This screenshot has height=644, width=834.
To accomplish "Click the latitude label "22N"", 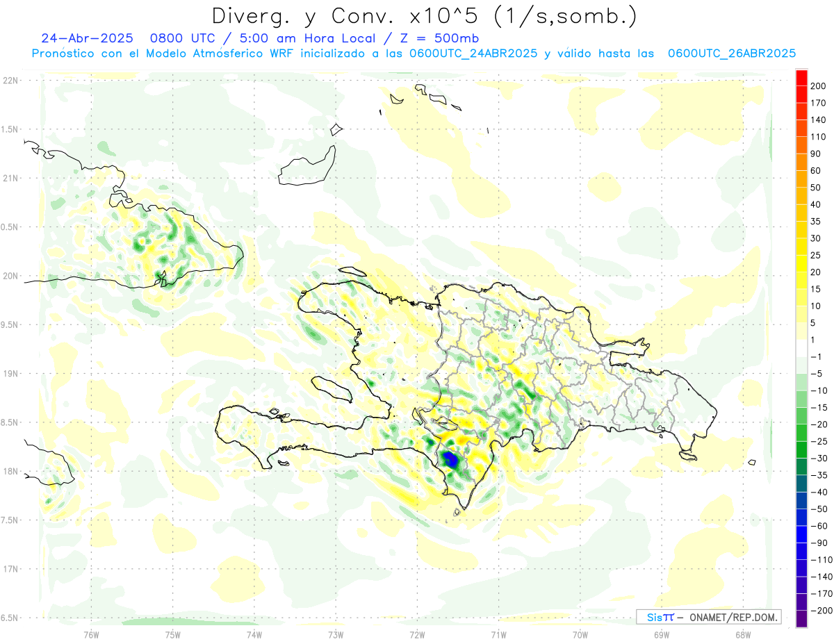I will point(10,81).
